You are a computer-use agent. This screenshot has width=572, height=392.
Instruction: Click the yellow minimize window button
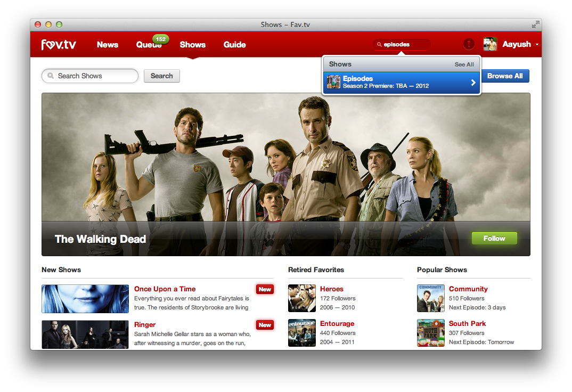coord(48,24)
